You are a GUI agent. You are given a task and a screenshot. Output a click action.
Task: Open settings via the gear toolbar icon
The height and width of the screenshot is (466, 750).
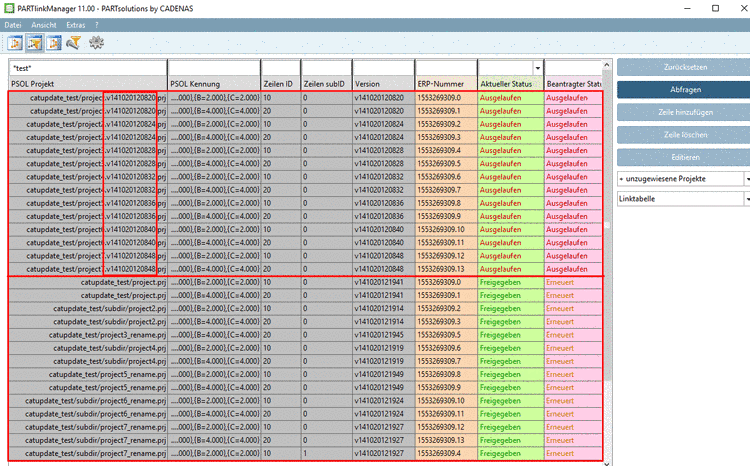96,43
